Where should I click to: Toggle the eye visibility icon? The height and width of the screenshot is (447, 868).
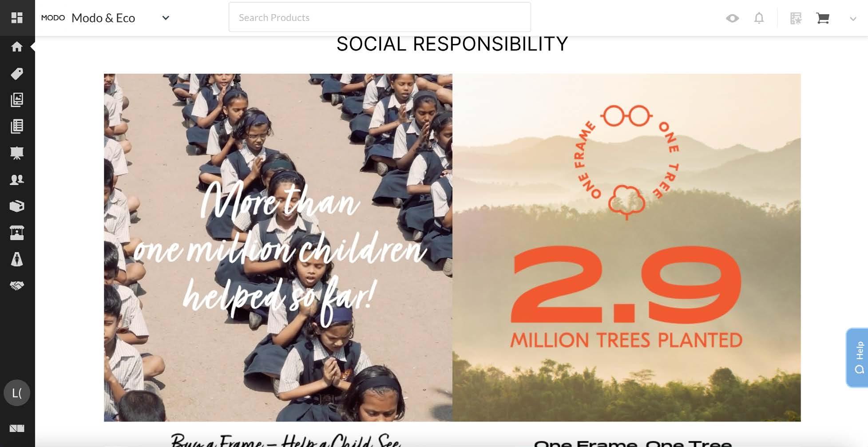click(x=733, y=18)
